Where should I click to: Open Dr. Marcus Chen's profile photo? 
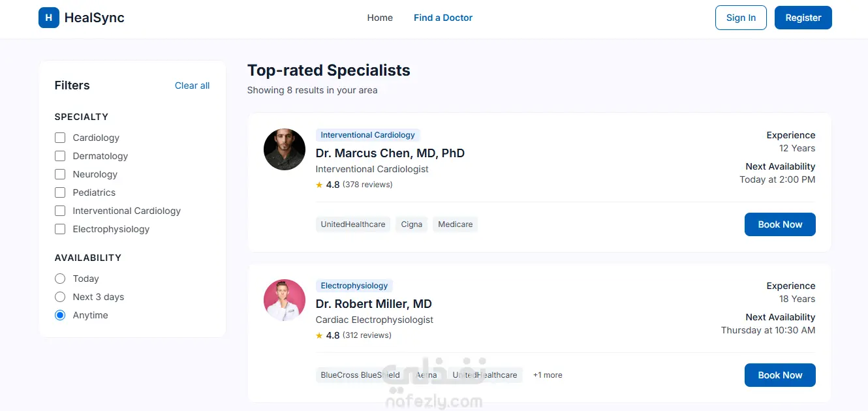[285, 149]
